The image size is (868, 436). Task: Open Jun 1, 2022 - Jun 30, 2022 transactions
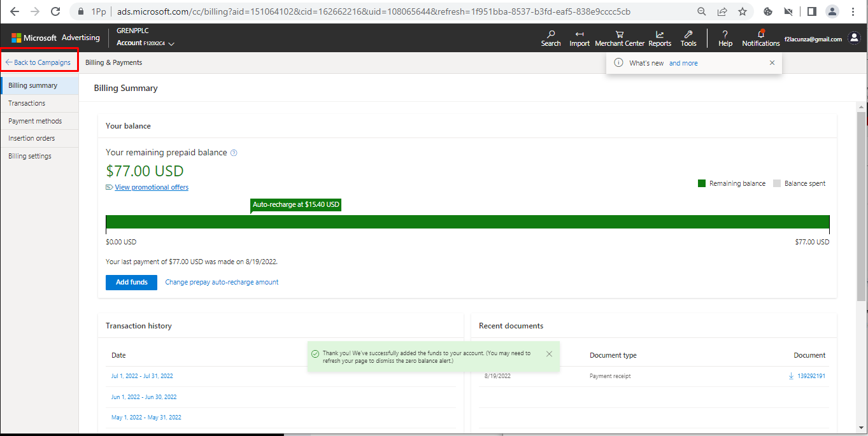[144, 397]
